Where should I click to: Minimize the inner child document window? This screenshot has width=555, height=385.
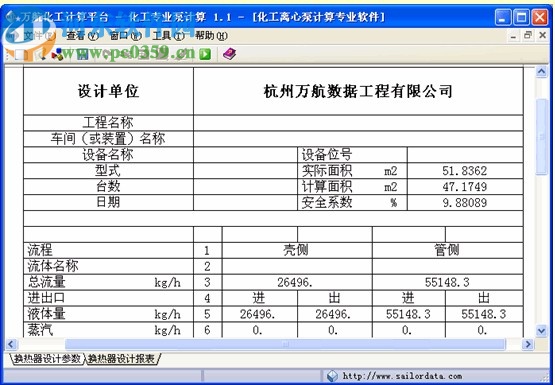[x=514, y=35]
